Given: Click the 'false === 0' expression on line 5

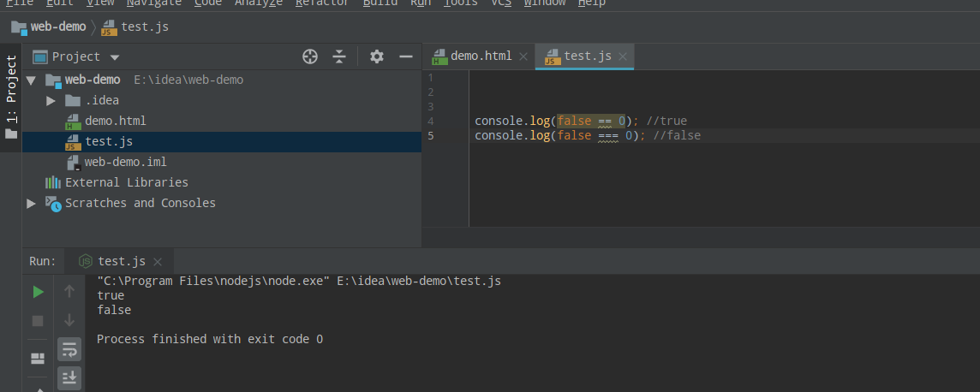Looking at the screenshot, I should 595,135.
